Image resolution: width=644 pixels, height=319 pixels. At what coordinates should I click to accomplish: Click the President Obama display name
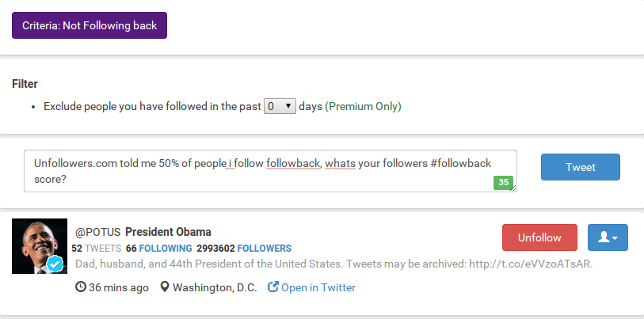(x=168, y=232)
